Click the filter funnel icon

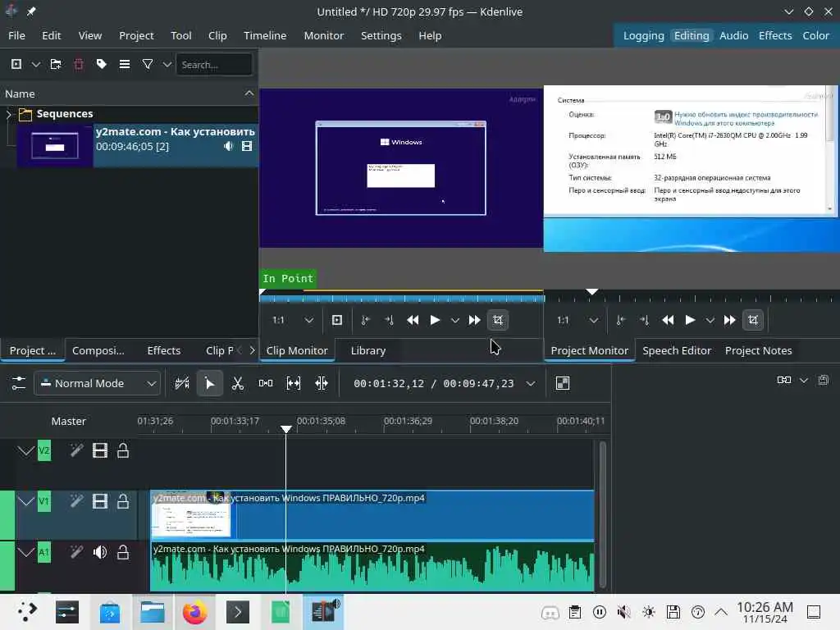(148, 64)
